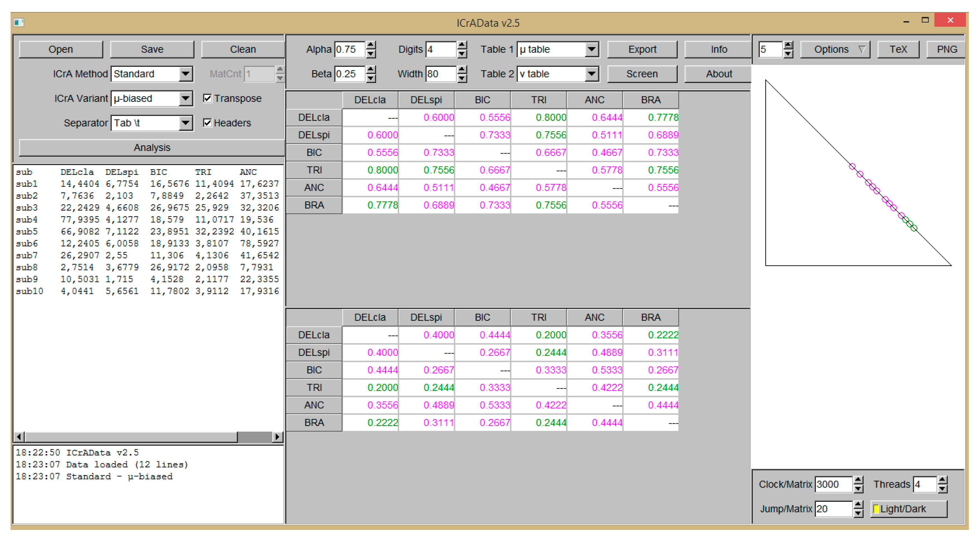Increase the Alpha value with up arrow
The width and height of the screenshot is (980, 538).
tap(370, 45)
